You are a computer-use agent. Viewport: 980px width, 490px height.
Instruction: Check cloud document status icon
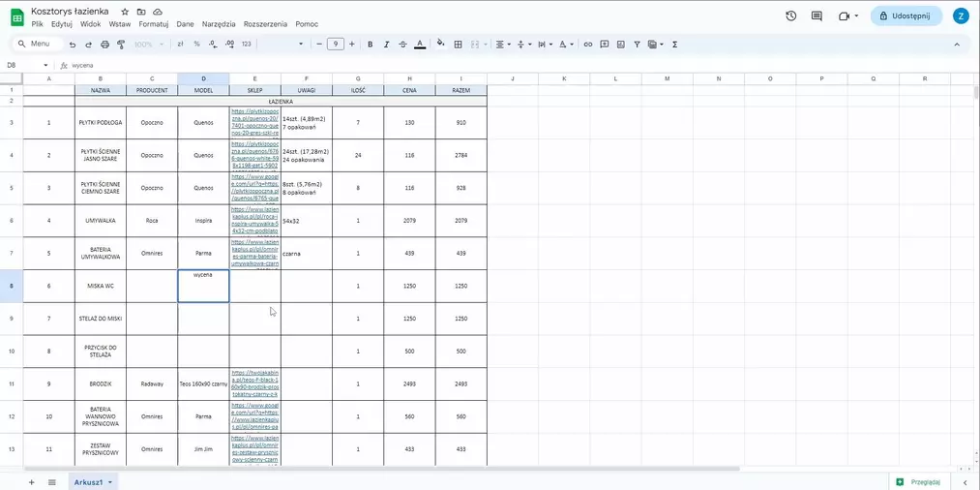click(x=158, y=12)
